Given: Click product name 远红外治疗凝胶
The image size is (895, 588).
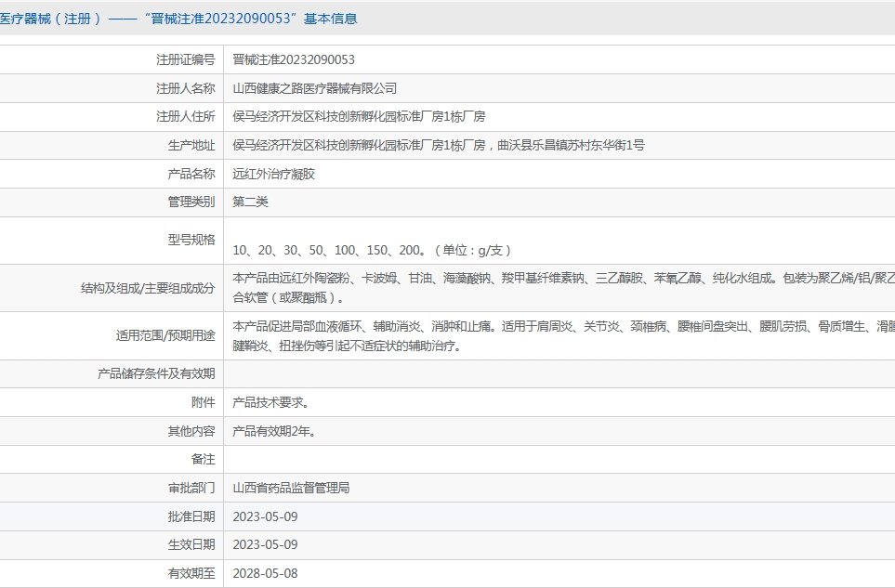Looking at the screenshot, I should [x=273, y=174].
